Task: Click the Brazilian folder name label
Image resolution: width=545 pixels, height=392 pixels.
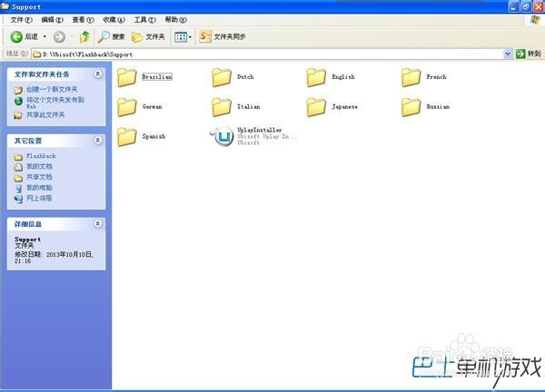Action: point(157,77)
